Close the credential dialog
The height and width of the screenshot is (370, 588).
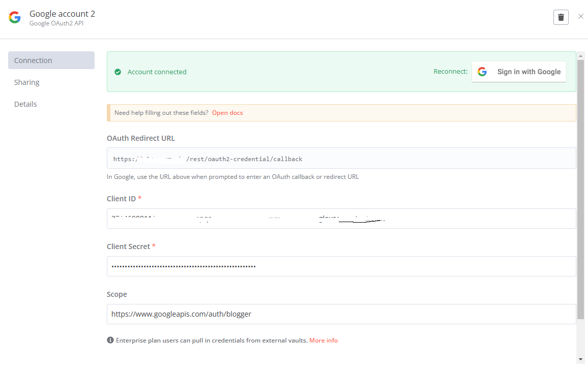point(580,16)
